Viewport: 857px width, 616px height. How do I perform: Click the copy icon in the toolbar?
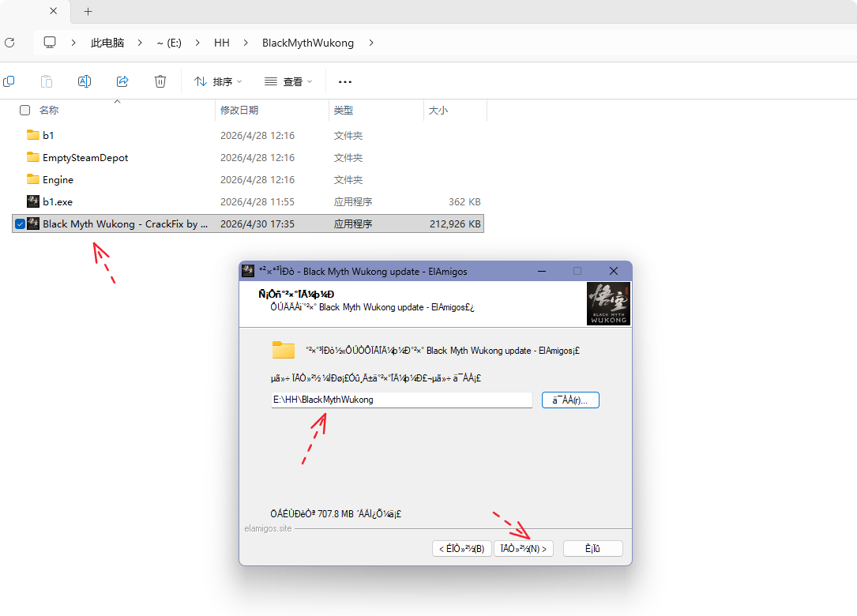9,81
